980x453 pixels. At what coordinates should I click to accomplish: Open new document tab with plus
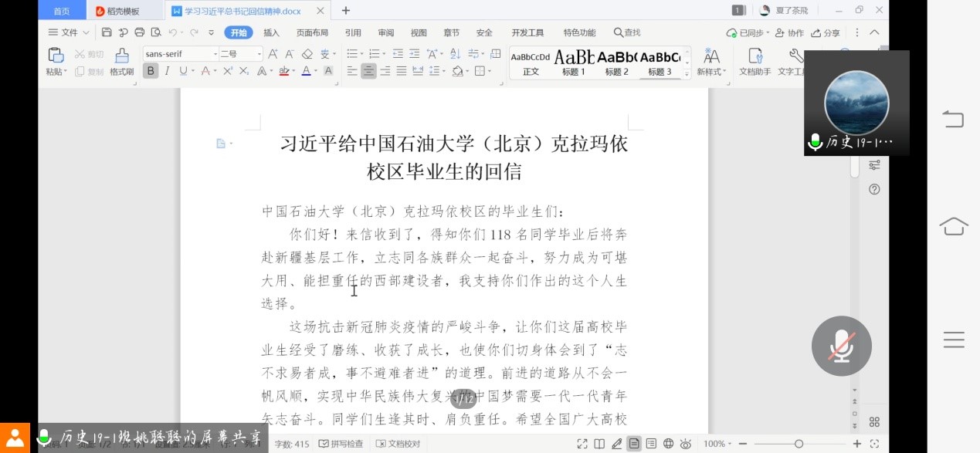(346, 11)
